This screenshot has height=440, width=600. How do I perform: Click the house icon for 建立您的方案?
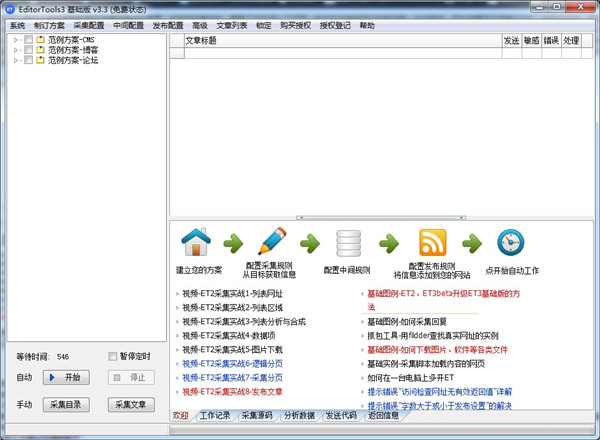tap(196, 242)
